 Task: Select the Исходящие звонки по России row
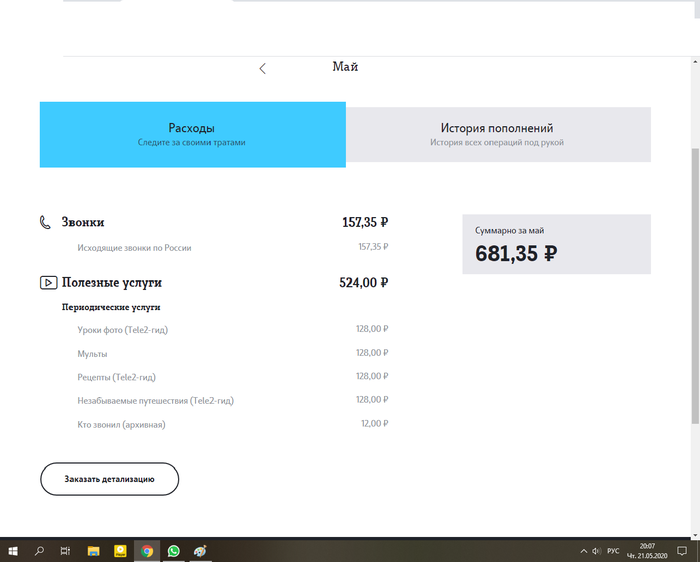click(x=232, y=247)
